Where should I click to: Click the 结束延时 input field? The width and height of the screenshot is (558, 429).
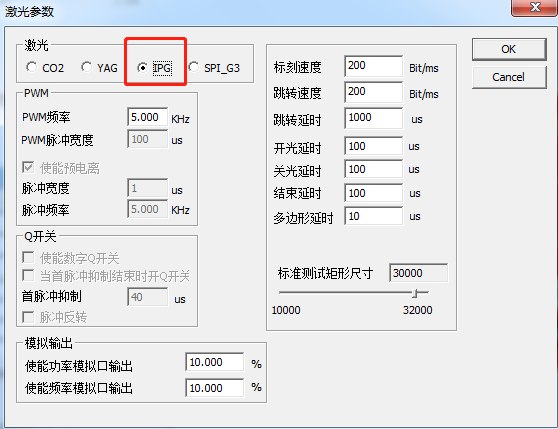[x=373, y=193]
